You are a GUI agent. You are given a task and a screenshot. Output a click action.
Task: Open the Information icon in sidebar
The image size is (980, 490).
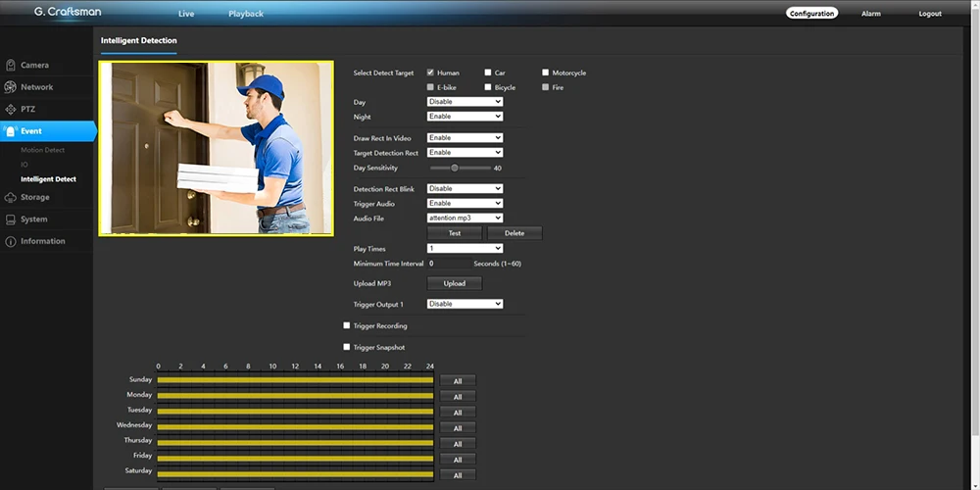(11, 241)
